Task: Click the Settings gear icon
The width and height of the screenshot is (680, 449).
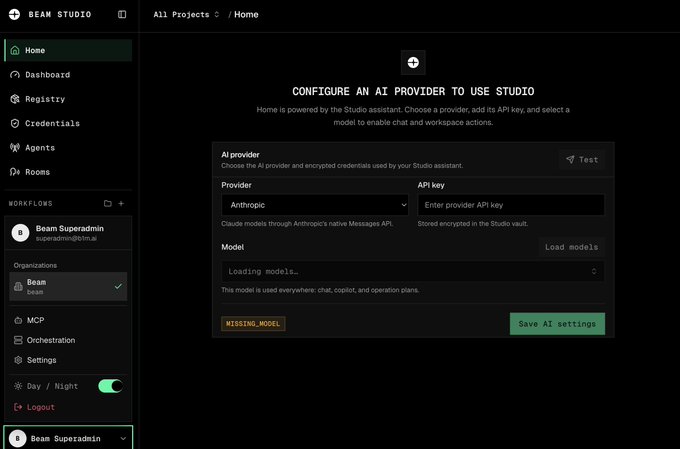Action: click(x=18, y=360)
